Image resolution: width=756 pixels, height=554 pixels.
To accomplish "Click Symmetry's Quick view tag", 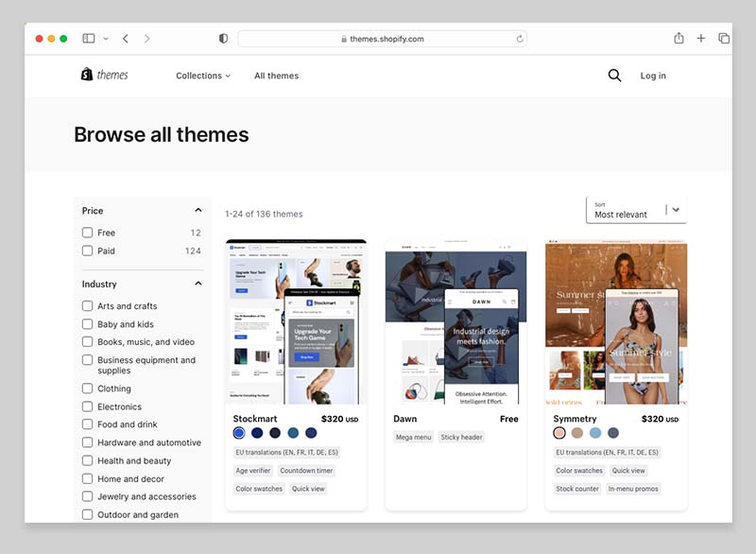I will 628,471.
